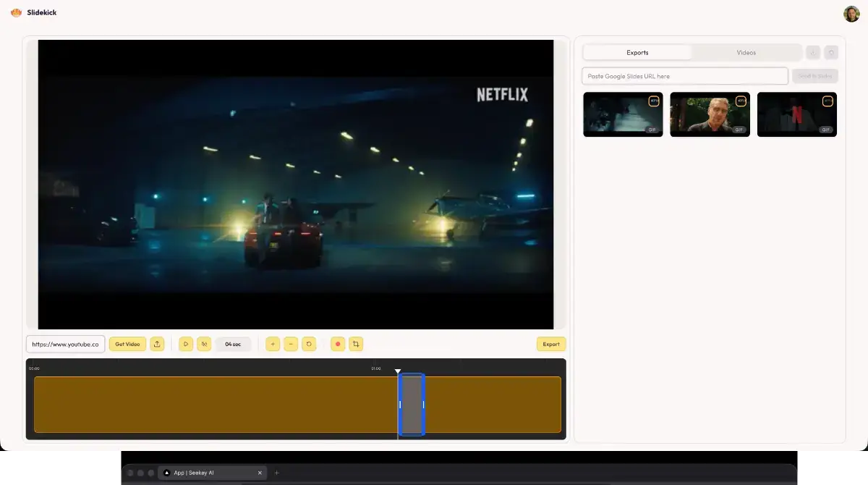Tick the checkbox on Netflix N thumbnail
This screenshot has width=868, height=485.
pyautogui.click(x=827, y=101)
